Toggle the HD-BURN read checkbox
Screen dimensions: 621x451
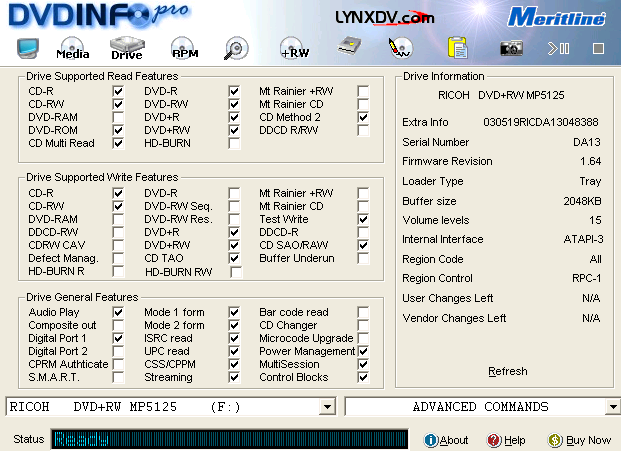[x=234, y=143]
